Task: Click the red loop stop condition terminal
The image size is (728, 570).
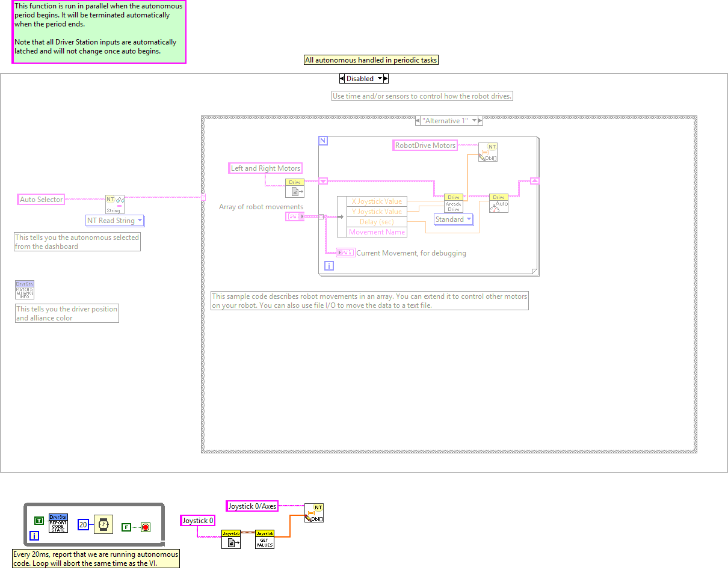Action: tap(145, 527)
